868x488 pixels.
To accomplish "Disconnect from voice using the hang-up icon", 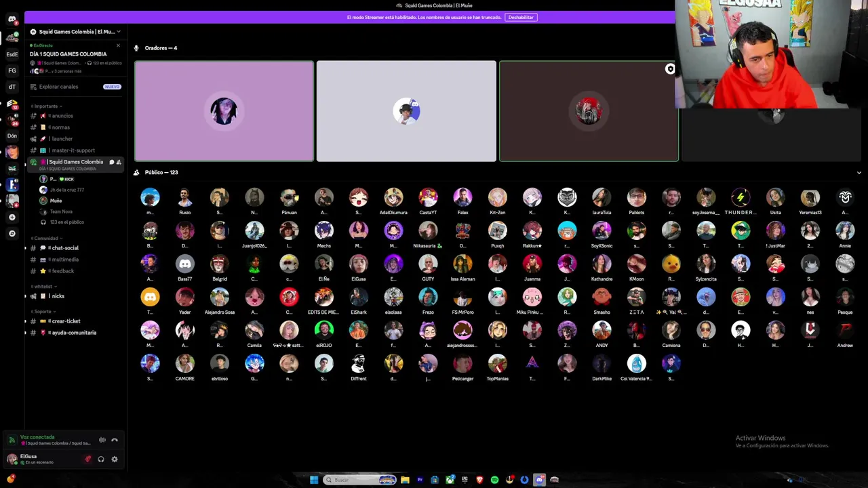I will [x=115, y=440].
